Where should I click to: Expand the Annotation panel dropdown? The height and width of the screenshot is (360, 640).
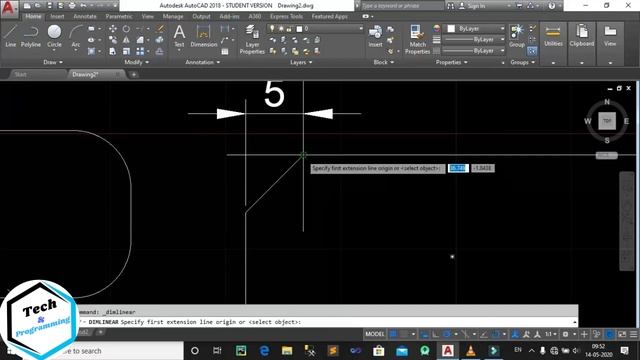coord(202,62)
